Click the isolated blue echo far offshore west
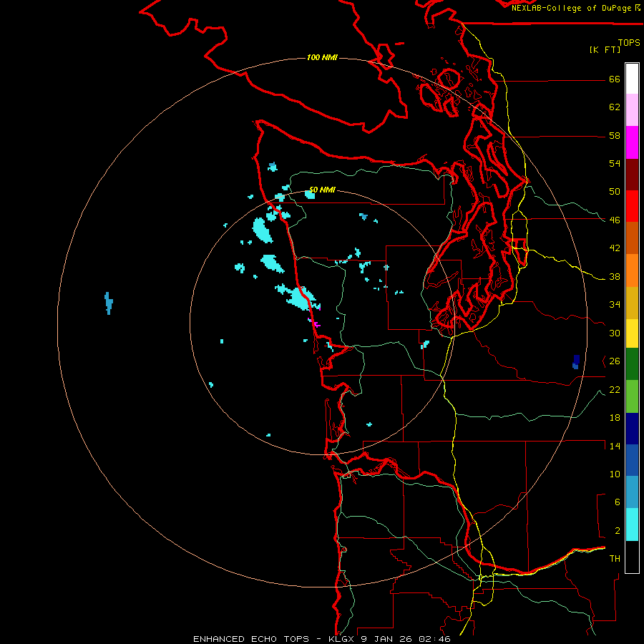 pos(109,303)
